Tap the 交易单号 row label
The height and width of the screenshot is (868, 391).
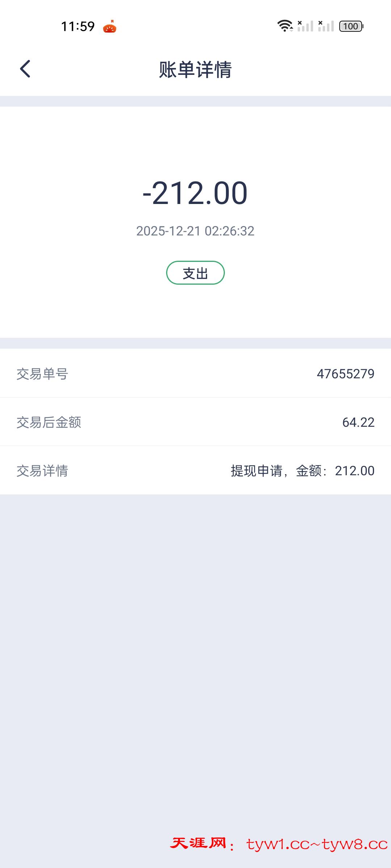tap(42, 374)
